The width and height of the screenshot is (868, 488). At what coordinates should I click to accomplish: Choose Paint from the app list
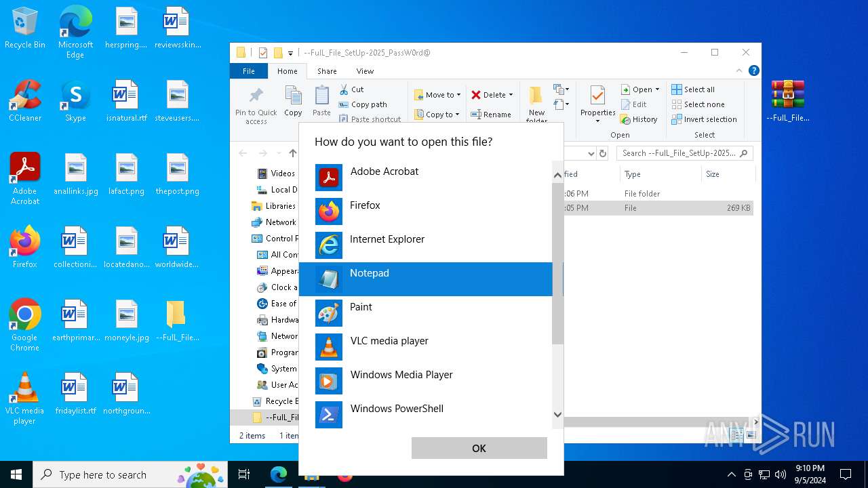[x=426, y=313]
